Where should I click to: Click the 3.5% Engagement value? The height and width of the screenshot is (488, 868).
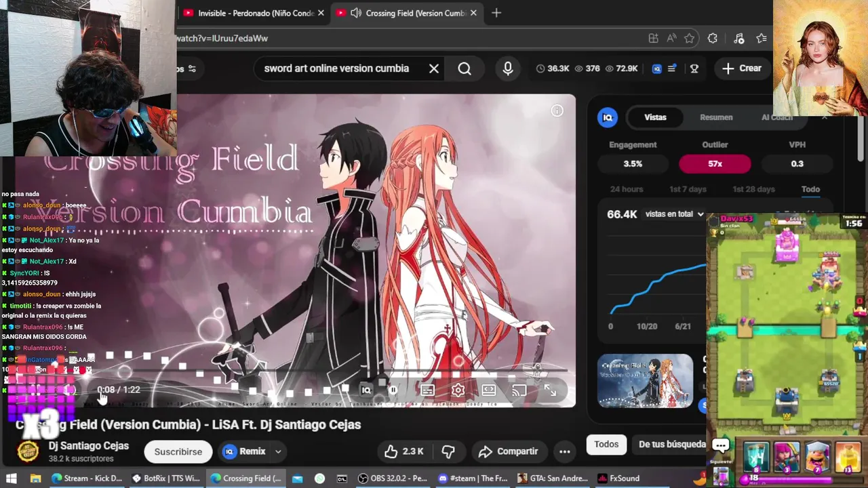coord(633,164)
